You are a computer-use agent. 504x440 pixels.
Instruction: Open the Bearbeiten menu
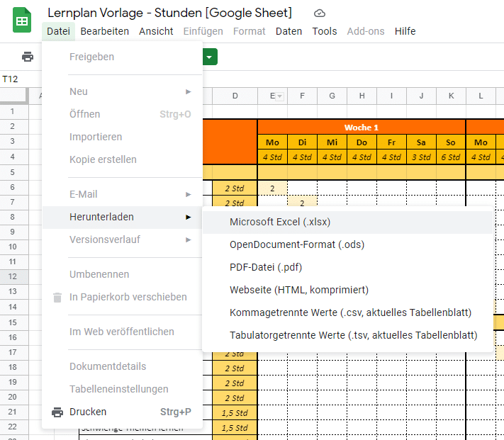(104, 31)
